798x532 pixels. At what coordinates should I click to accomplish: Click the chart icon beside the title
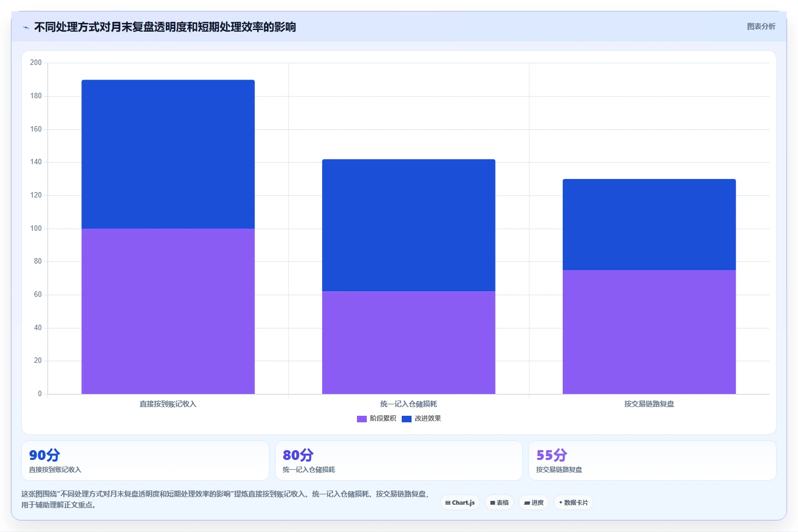26,27
